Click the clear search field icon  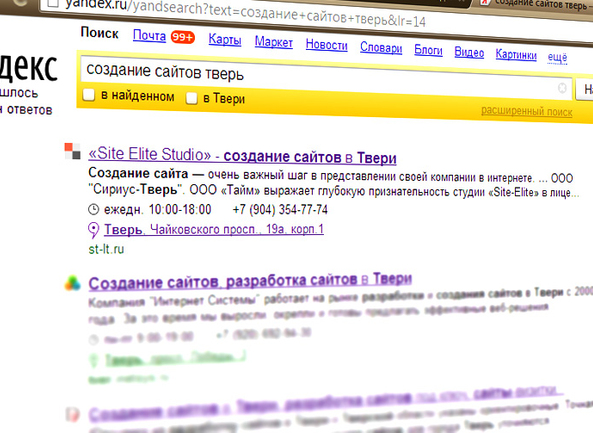point(562,88)
